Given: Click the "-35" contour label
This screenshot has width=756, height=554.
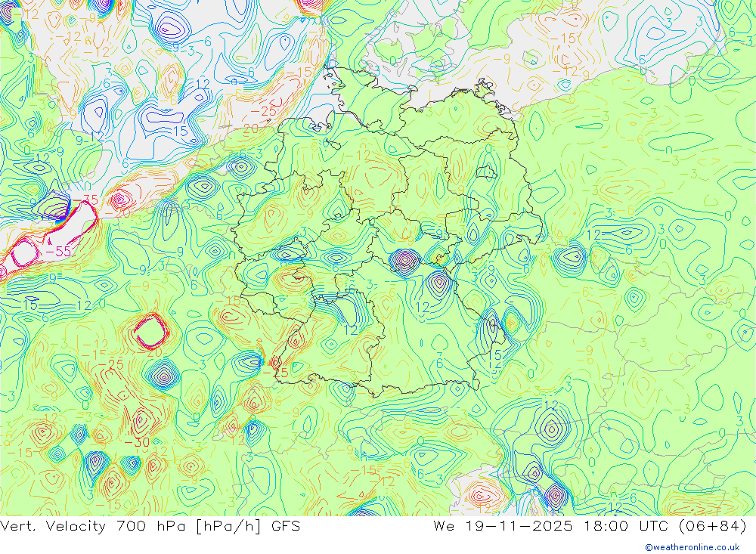Looking at the screenshot, I should (85, 200).
